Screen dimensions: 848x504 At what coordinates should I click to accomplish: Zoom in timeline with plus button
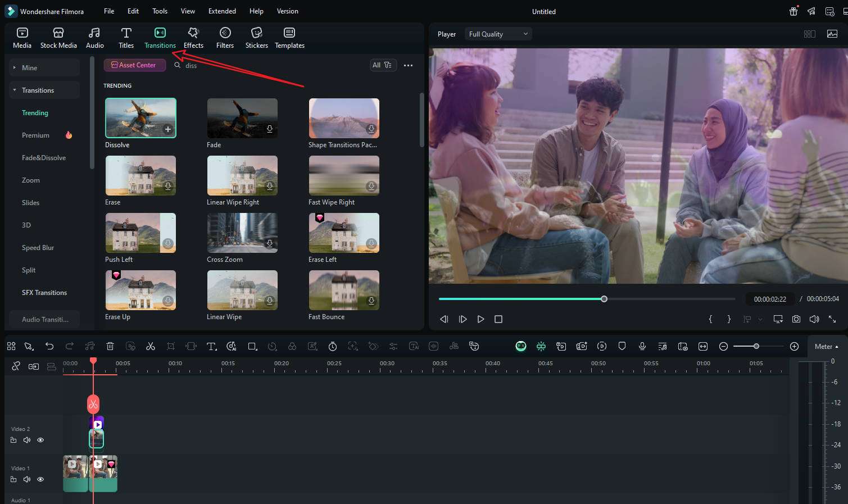pyautogui.click(x=794, y=346)
